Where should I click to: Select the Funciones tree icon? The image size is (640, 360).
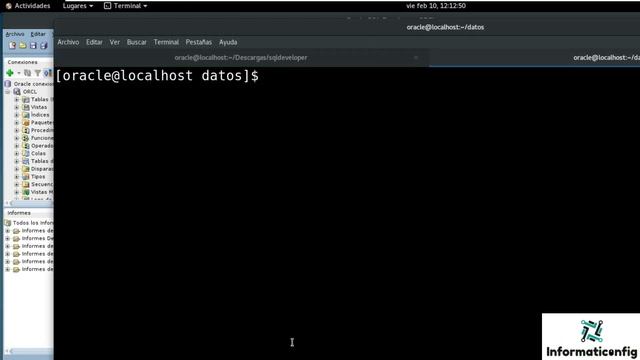26,138
